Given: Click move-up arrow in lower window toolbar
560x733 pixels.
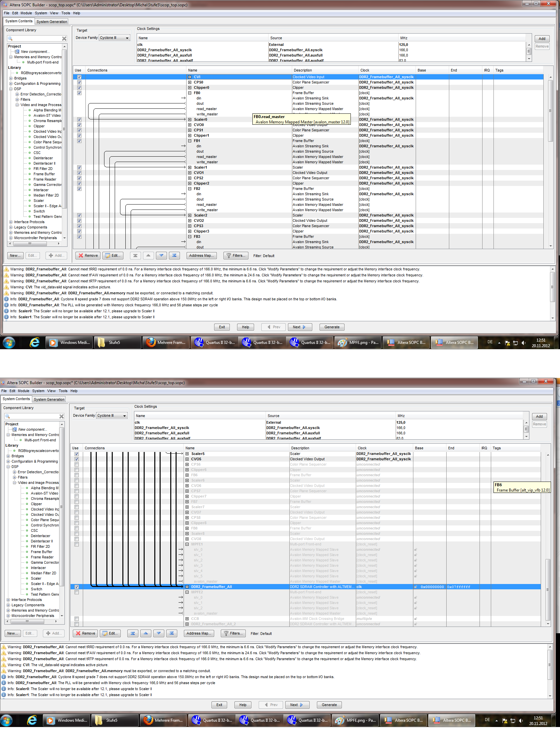Looking at the screenshot, I should (x=146, y=633).
